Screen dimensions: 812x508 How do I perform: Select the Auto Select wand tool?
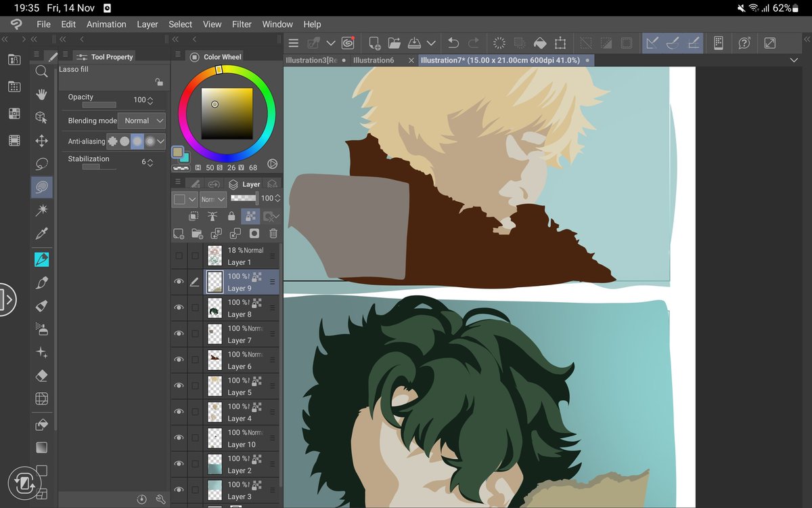click(41, 211)
